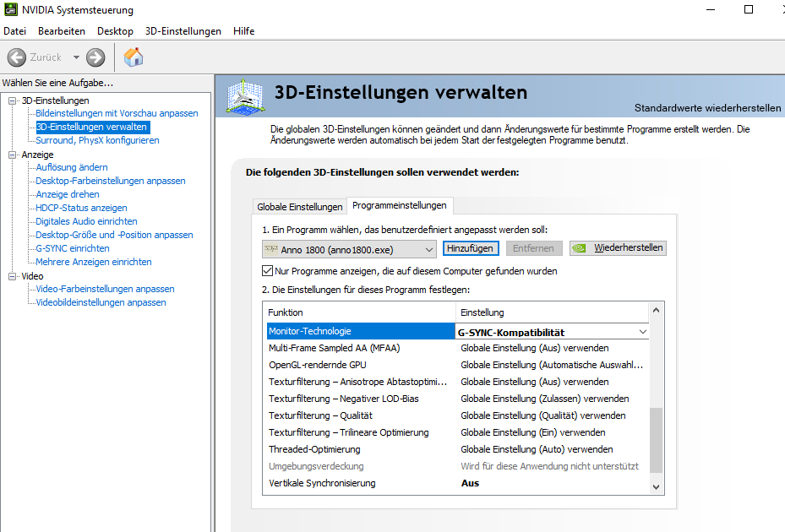This screenshot has width=785, height=532.
Task: Select Threaded-Optimierung row
Action: tap(458, 449)
